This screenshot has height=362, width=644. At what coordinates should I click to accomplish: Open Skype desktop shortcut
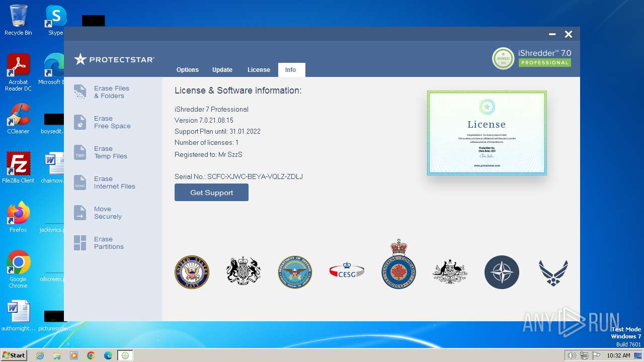click(x=56, y=20)
